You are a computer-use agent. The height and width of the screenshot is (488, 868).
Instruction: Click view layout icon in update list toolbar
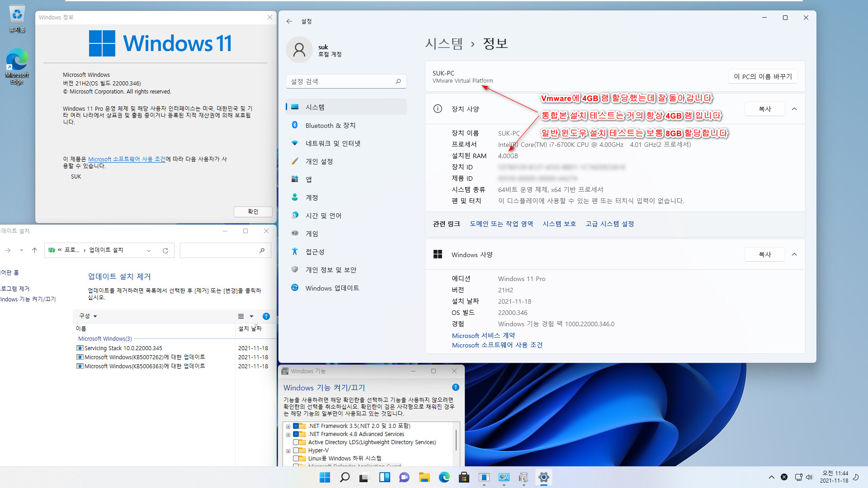pyautogui.click(x=241, y=316)
